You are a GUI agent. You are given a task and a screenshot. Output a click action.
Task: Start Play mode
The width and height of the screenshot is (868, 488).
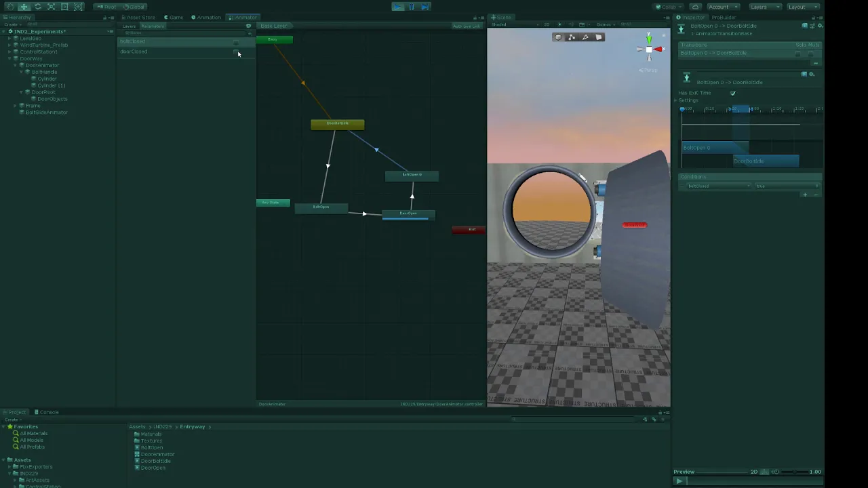pos(398,7)
